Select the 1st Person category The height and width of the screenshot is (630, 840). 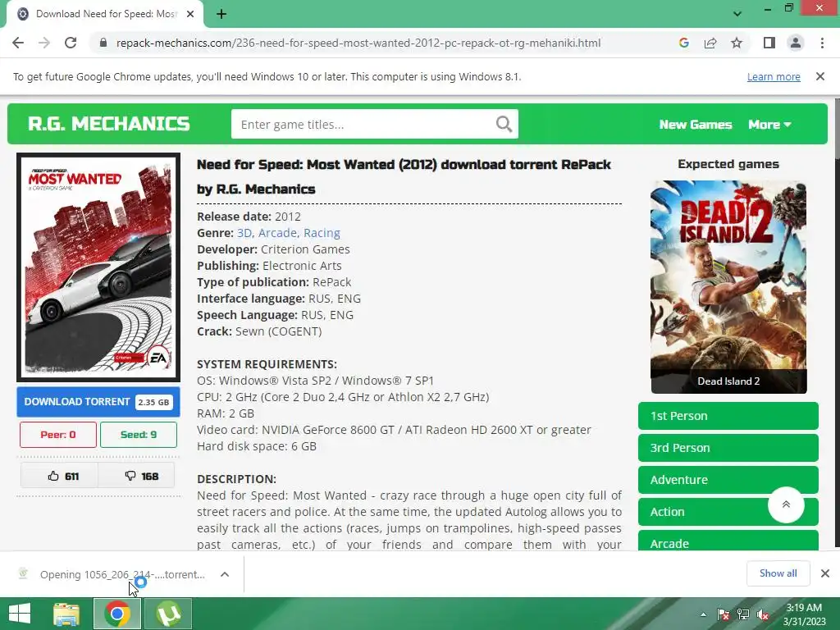point(728,416)
